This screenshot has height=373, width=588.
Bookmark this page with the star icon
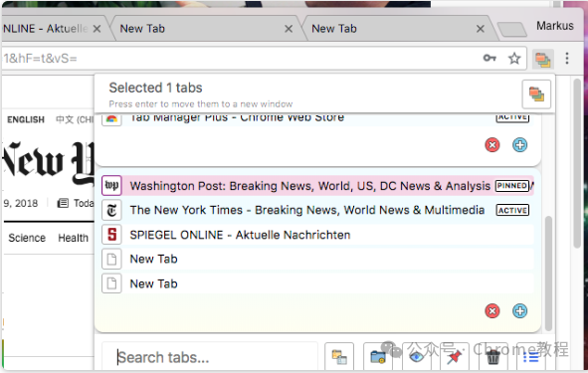(514, 59)
